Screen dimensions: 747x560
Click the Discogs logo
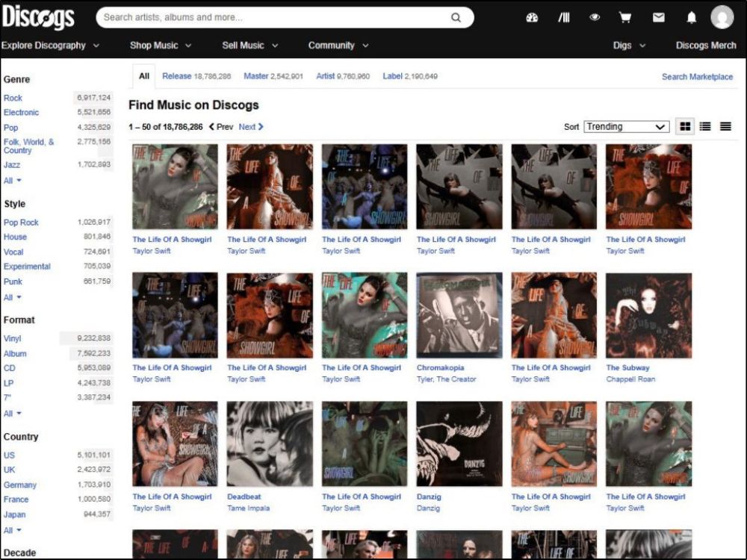[38, 18]
